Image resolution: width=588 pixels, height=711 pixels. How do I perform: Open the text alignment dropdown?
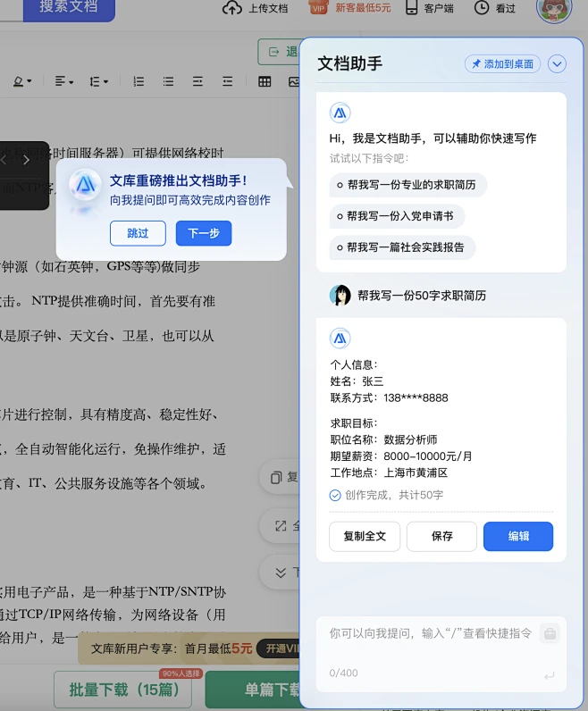coord(63,81)
